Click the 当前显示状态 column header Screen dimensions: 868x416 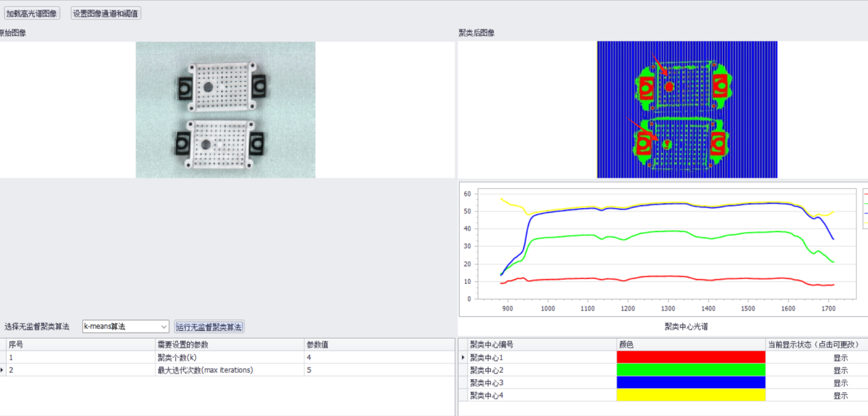point(814,345)
